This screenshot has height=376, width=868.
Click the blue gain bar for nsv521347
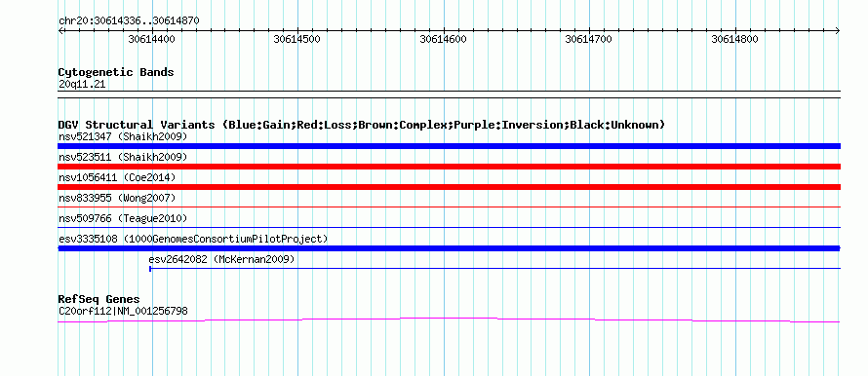point(449,146)
